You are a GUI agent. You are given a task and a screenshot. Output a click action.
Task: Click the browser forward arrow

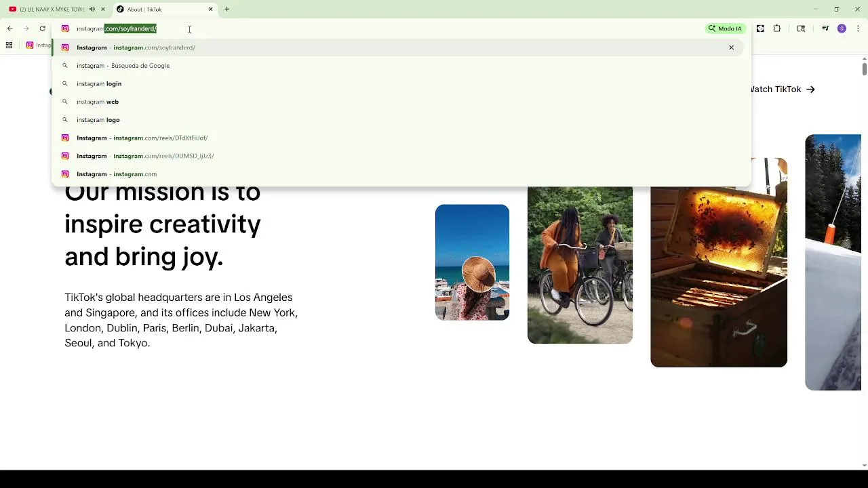pos(26,28)
